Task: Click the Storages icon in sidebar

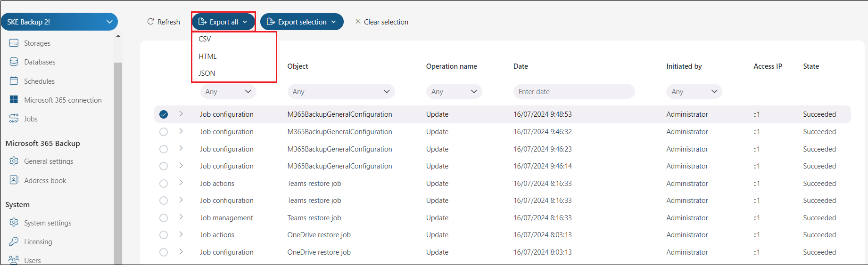Action: (14, 43)
